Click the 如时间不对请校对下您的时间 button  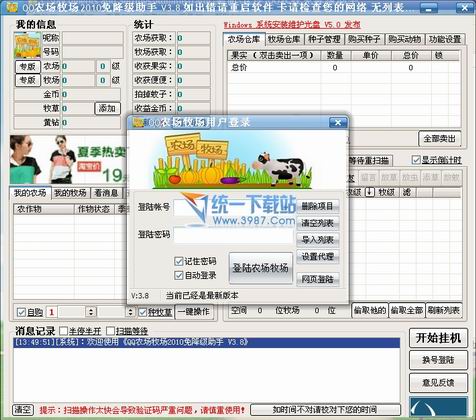pyautogui.click(x=325, y=409)
